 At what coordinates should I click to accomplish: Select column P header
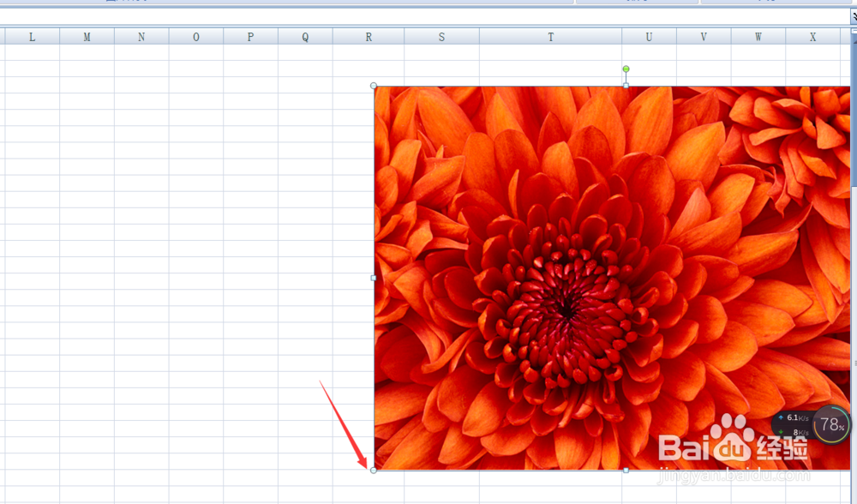[250, 37]
